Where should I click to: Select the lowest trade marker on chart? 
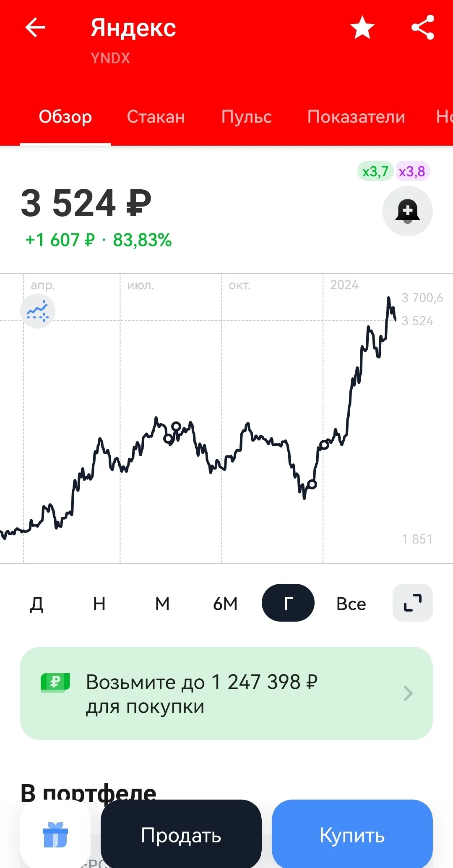click(312, 484)
